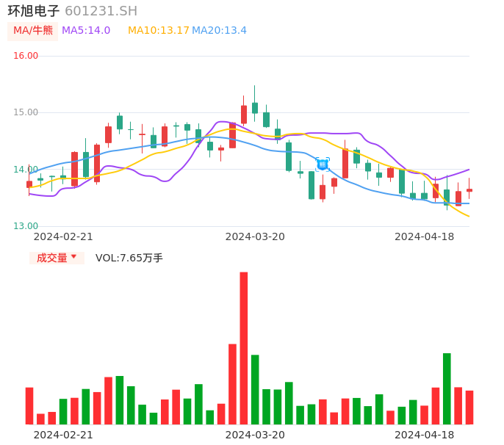Click the 15.00 price axis label
504x445 pixels.
tap(26, 112)
